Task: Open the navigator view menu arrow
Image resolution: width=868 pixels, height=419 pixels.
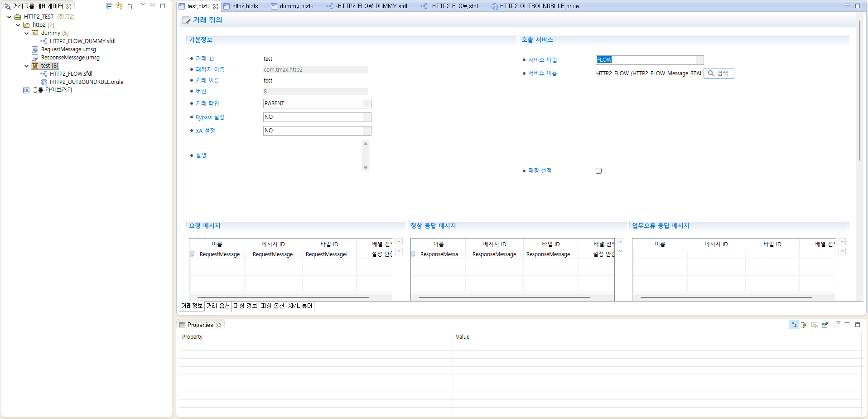Action: pos(143,4)
